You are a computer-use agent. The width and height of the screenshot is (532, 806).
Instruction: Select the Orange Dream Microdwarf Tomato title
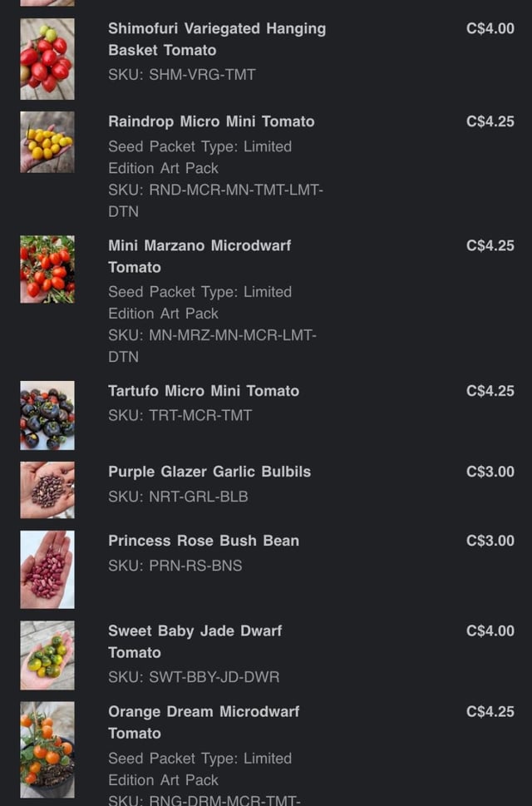(x=204, y=722)
